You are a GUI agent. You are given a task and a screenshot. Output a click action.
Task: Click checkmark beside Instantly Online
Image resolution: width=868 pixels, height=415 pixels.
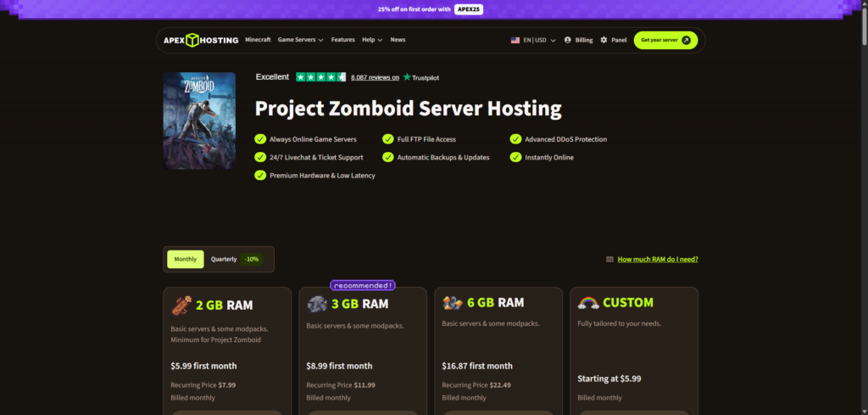click(515, 157)
